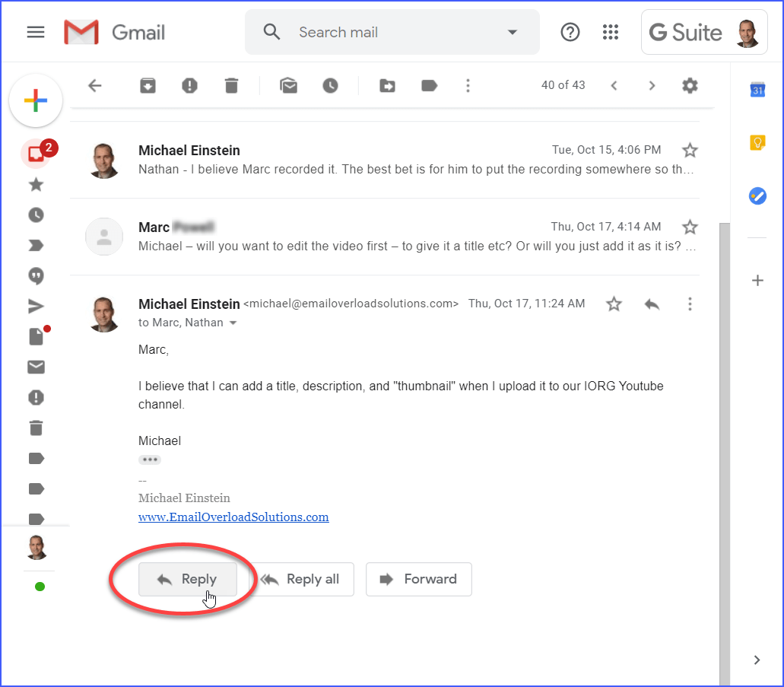Screen dimensions: 784x687
Task: Go to the newer conversation
Action: pos(614,85)
